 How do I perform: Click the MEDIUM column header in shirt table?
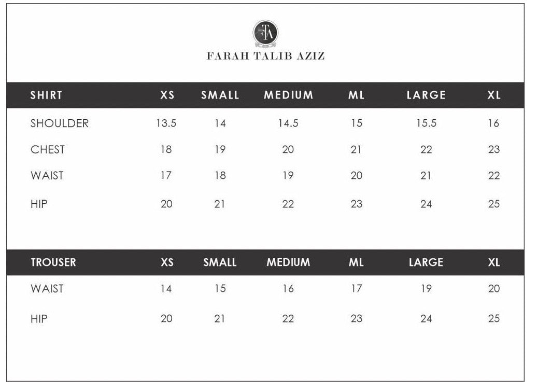click(288, 95)
